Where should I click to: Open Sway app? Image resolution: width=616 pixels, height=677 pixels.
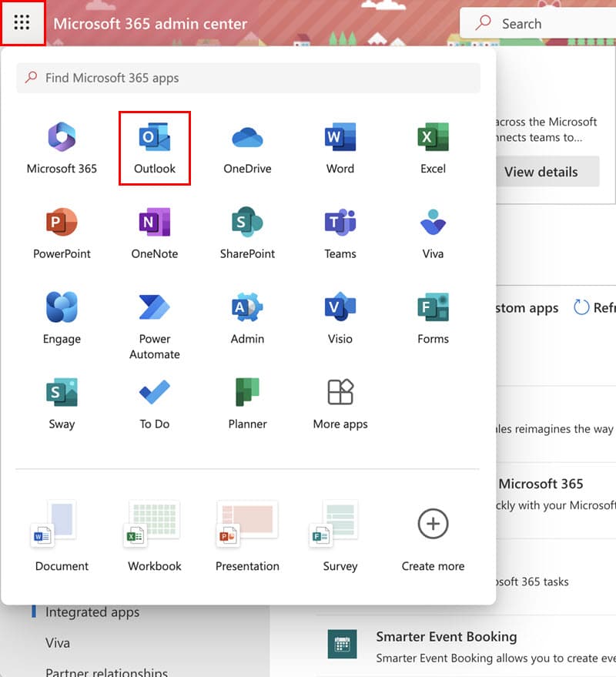[62, 404]
